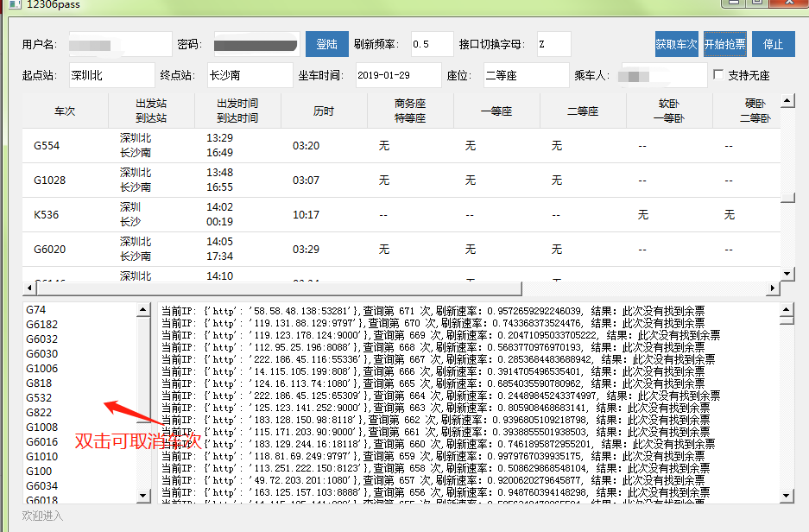Click the 出发时间 到达时间 column header
Image resolution: width=809 pixels, height=532 pixels.
click(237, 111)
